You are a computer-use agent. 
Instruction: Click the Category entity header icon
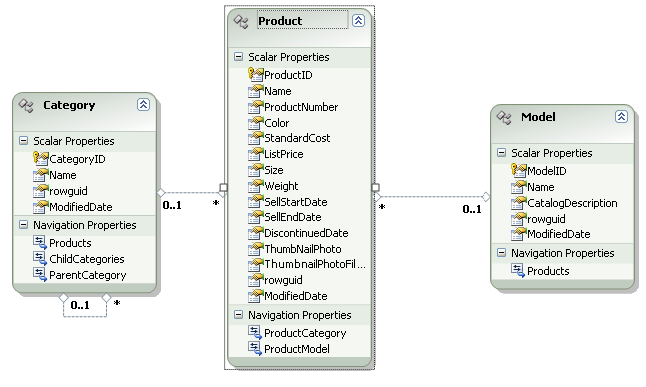(x=26, y=106)
